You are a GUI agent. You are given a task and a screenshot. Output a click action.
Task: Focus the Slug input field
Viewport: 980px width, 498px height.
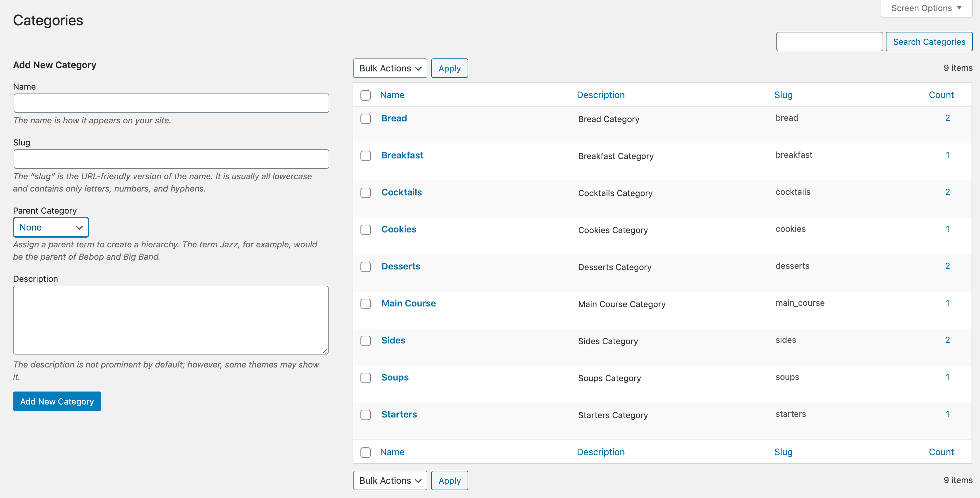point(171,159)
